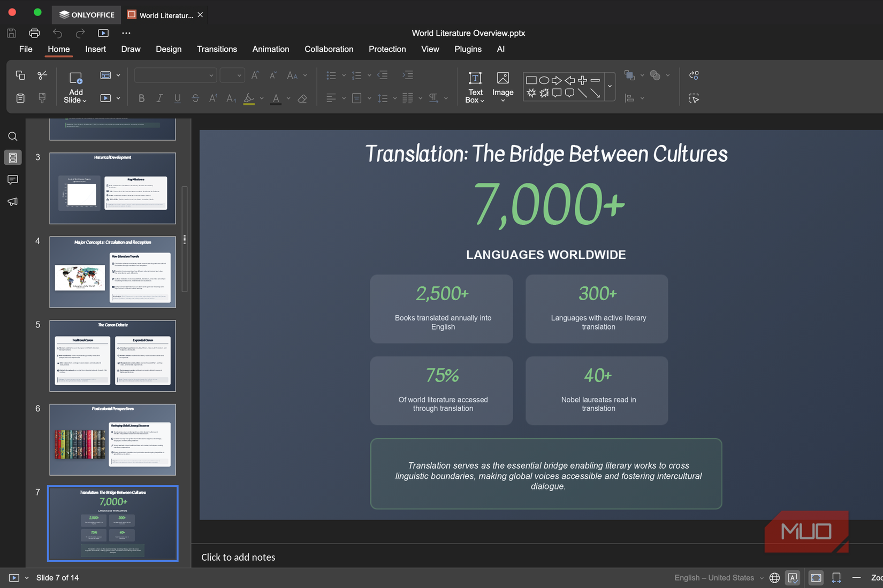Viewport: 883px width, 588px height.
Task: Click the font color swatch button
Action: [x=276, y=98]
